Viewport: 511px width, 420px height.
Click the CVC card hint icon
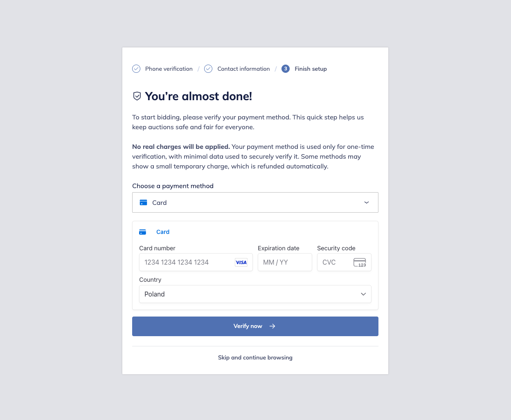pos(360,263)
